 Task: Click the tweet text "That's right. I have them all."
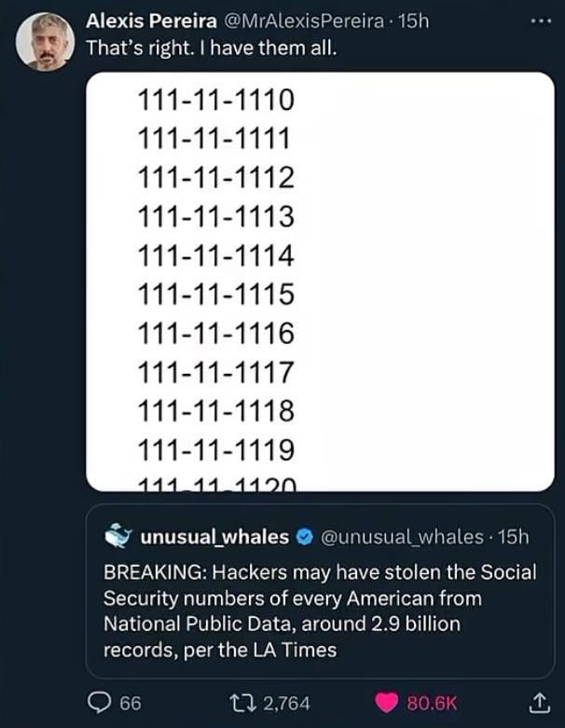212,48
